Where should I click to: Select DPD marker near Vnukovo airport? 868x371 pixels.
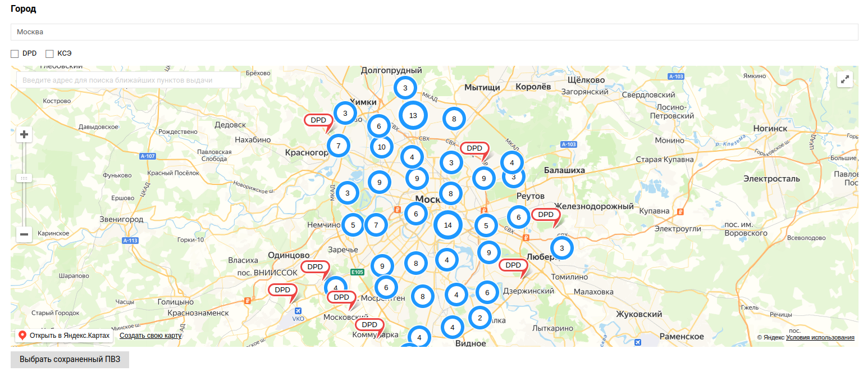coord(283,291)
